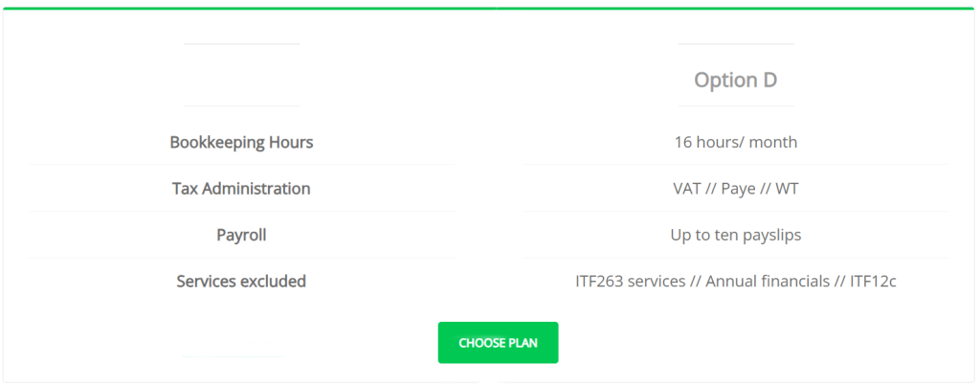Click the 16 hours/ month value

[x=735, y=143]
